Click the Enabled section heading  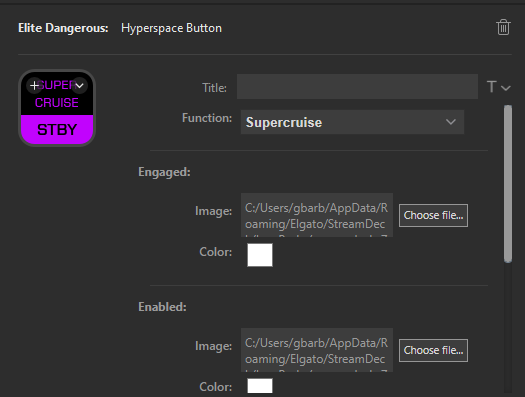162,307
